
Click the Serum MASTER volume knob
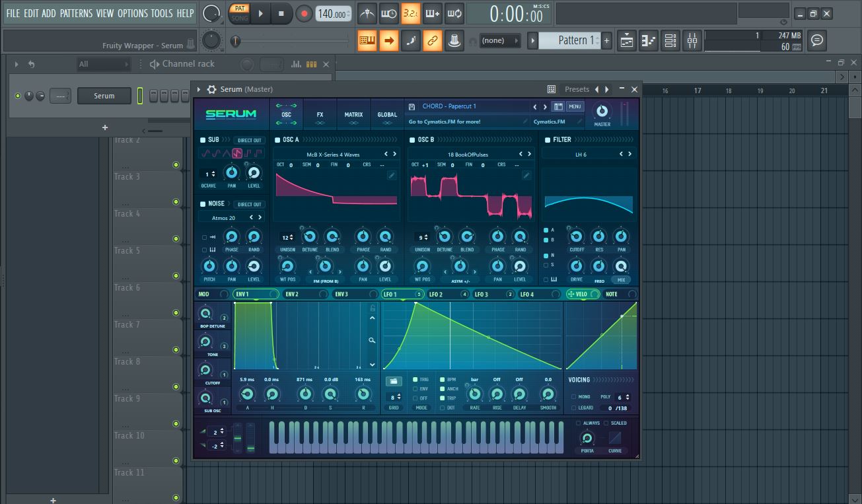(602, 111)
